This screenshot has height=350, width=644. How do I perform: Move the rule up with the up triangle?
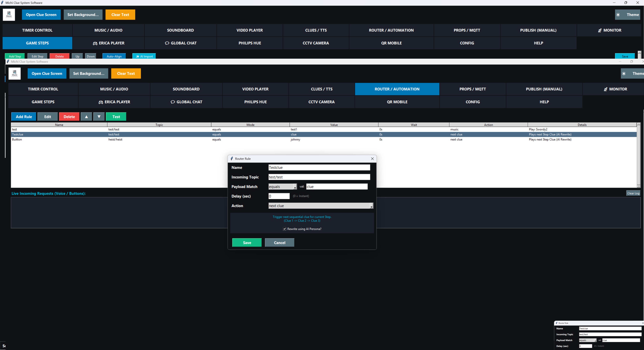click(x=86, y=117)
